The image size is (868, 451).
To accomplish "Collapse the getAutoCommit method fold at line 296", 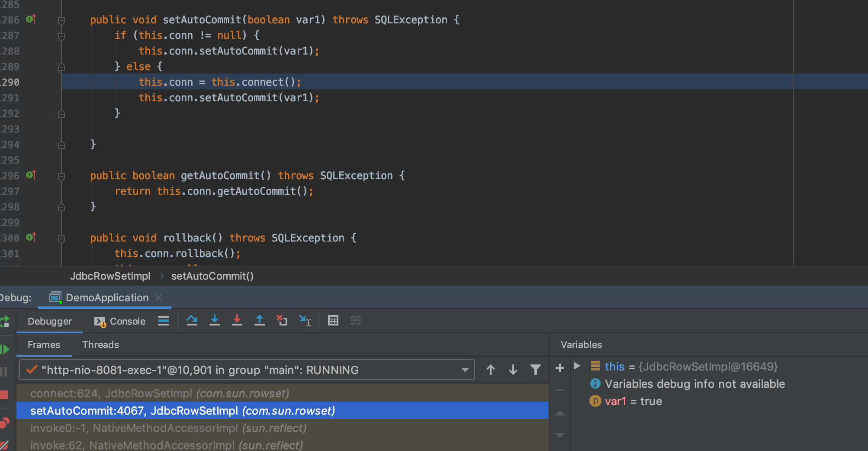I will tap(61, 176).
